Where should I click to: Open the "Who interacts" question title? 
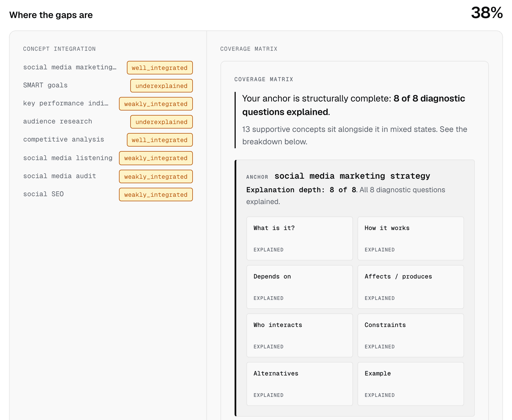tap(278, 325)
